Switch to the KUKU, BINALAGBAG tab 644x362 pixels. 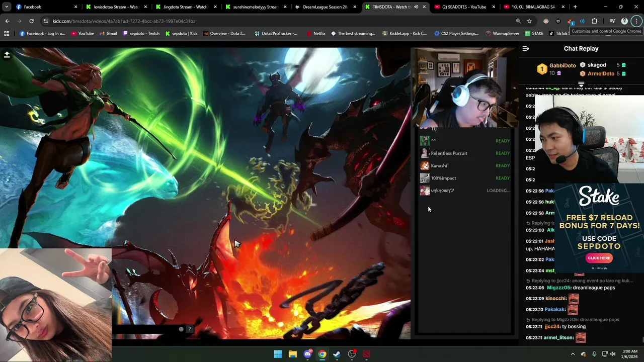(534, 7)
